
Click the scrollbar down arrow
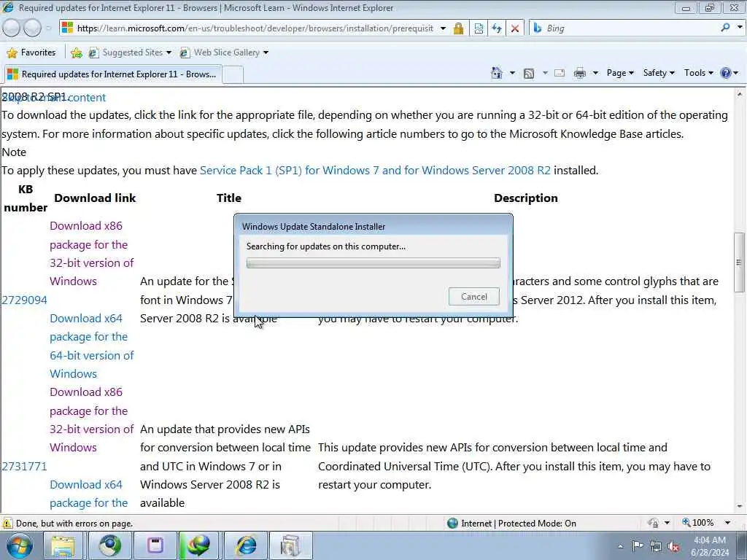pos(740,507)
